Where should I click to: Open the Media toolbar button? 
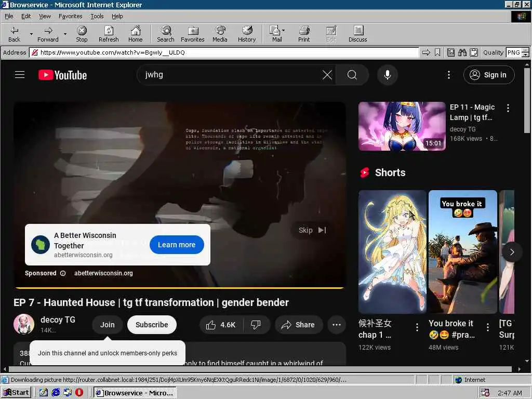click(x=220, y=34)
